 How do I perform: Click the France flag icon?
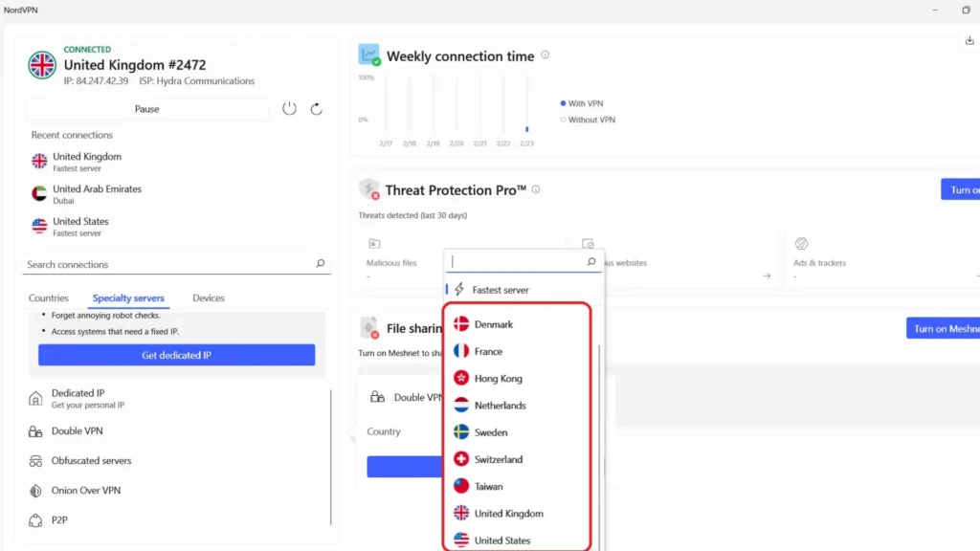(461, 351)
